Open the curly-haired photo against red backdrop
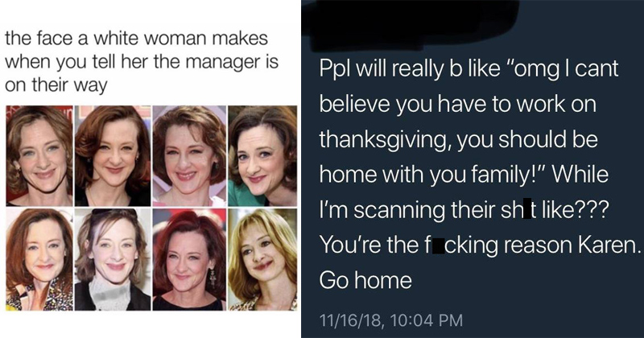644x338 pixels. pyautogui.click(x=39, y=156)
